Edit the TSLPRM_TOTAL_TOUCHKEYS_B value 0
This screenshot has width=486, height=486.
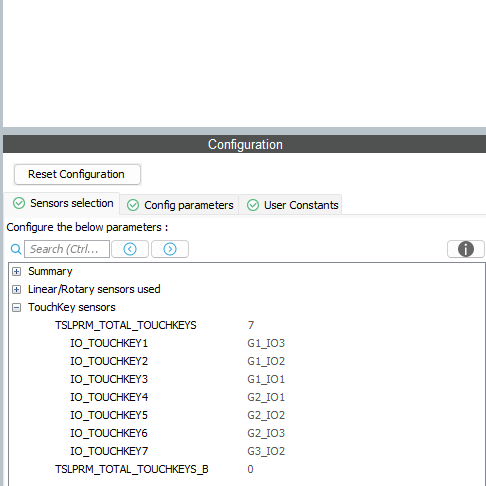[x=250, y=469]
